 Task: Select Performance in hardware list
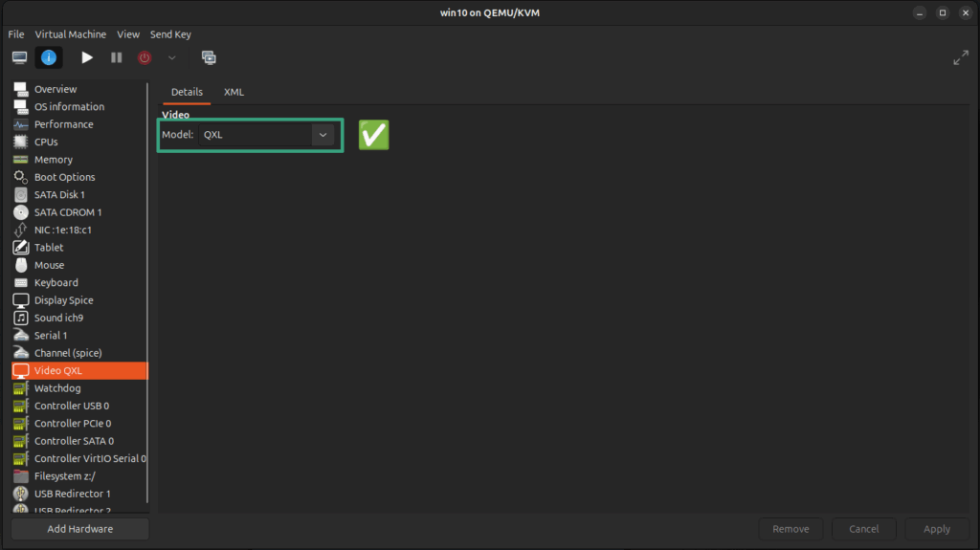79,124
